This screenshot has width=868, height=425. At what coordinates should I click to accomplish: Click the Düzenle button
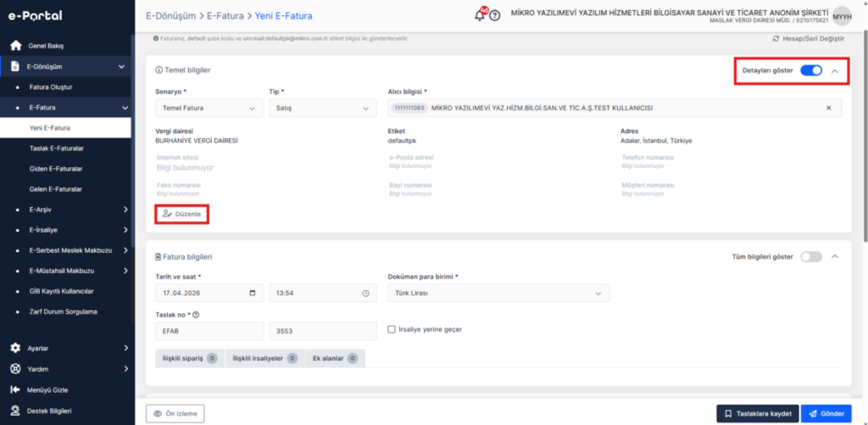(x=182, y=214)
